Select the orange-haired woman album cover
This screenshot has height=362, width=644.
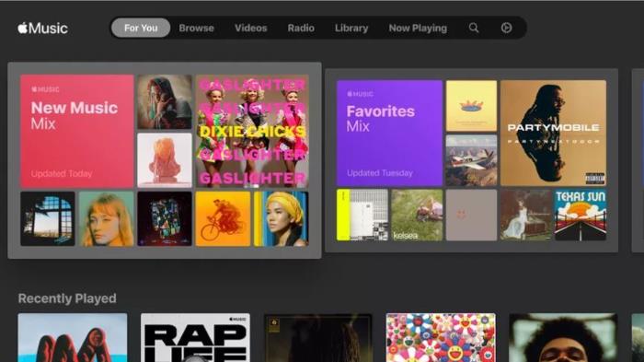[107, 218]
